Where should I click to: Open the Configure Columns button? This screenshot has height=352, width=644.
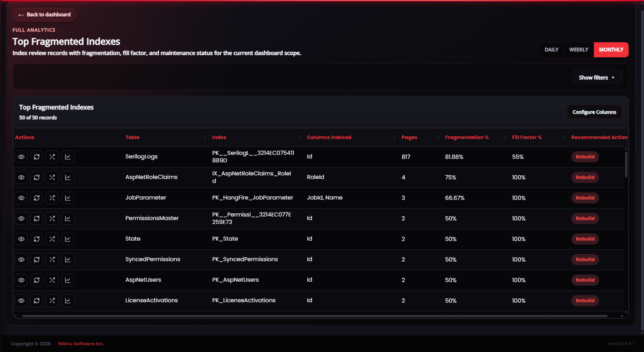tap(594, 112)
